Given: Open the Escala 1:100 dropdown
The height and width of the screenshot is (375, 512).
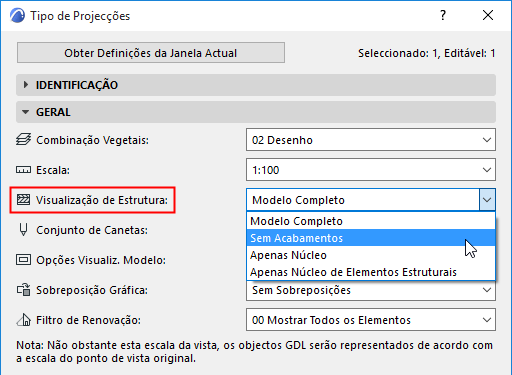Looking at the screenshot, I should (x=371, y=170).
